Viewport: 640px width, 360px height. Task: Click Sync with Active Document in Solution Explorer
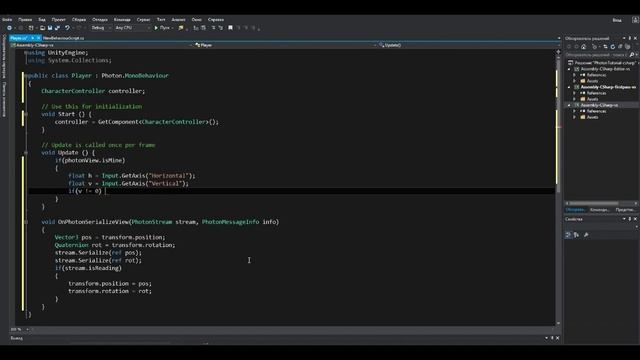point(605,47)
